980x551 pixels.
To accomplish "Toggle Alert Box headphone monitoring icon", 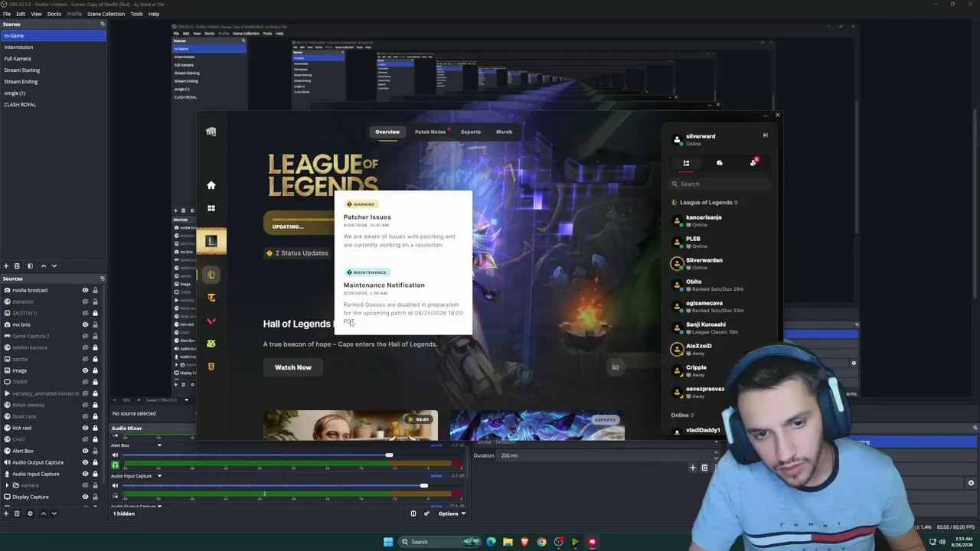I will [116, 465].
